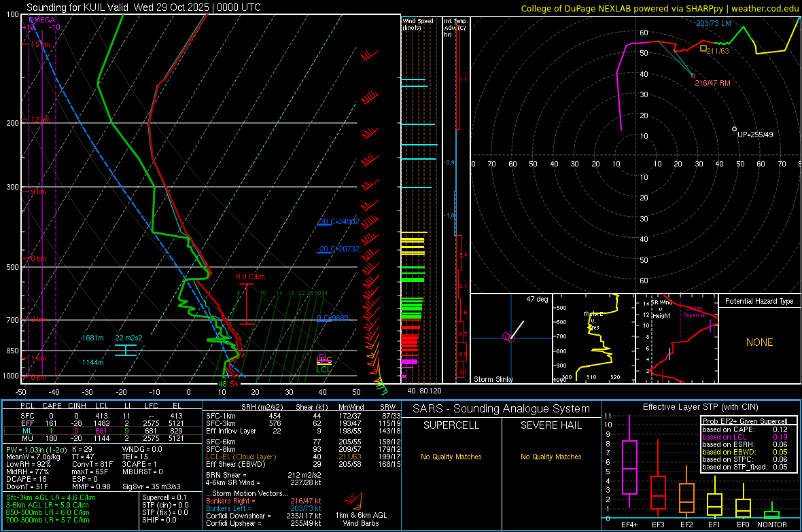The height and width of the screenshot is (532, 802).
Task: Click the DCAPE = 18 value
Action: tap(27, 479)
